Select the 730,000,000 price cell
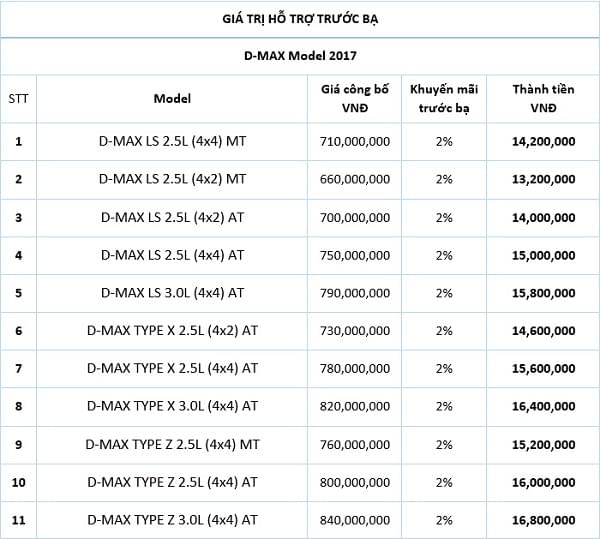 [355, 331]
